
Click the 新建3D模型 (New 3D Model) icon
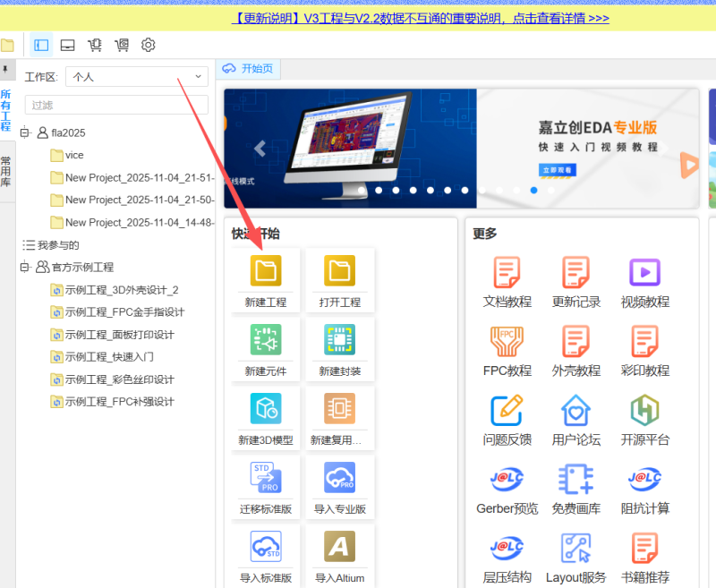coord(266,409)
